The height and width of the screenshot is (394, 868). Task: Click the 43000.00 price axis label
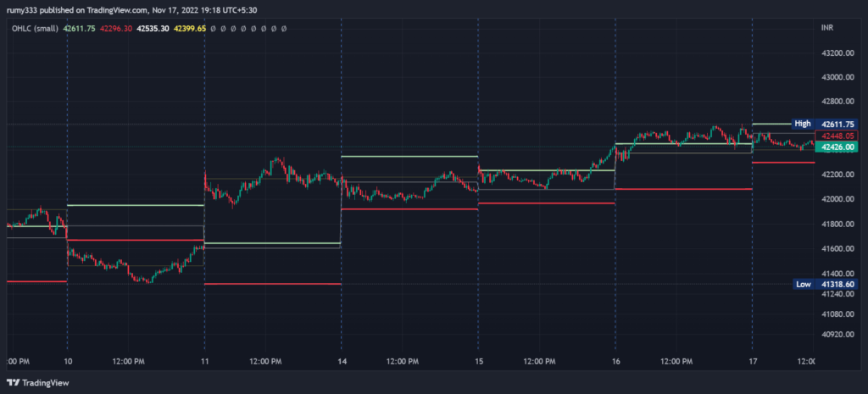coord(838,77)
